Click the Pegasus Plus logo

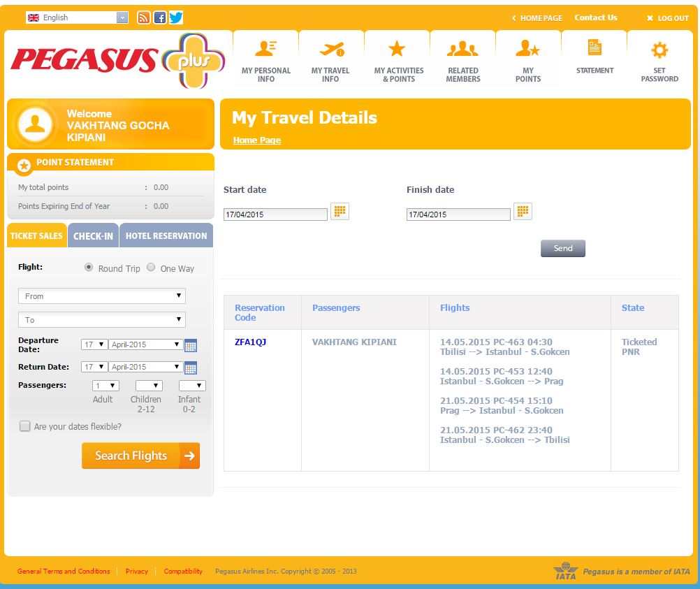pyautogui.click(x=118, y=61)
